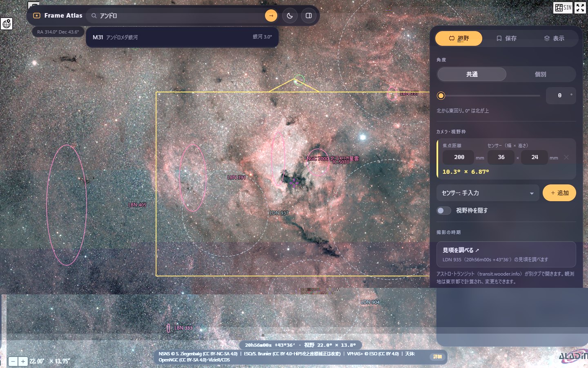Select 共通 angle mode
Viewport: 588px width, 368px height.
tap(472, 74)
